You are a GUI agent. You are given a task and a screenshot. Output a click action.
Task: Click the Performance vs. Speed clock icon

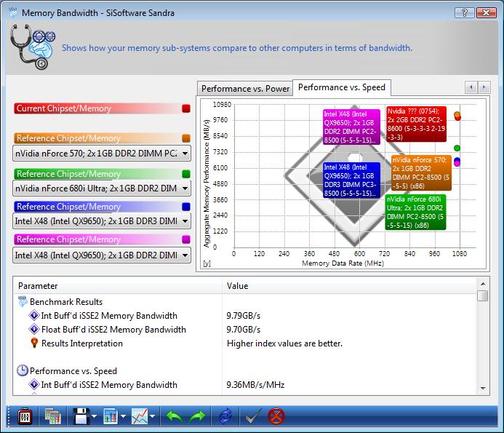point(22,370)
